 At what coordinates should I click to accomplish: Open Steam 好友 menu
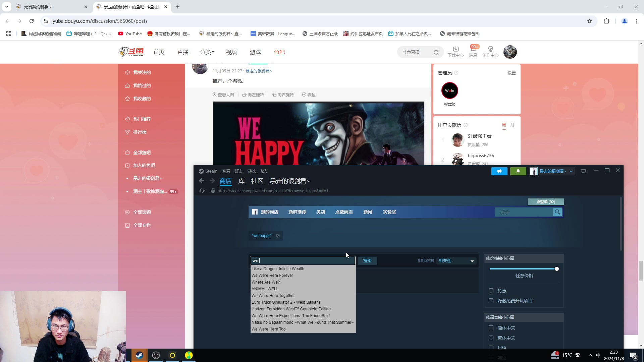coord(239,171)
